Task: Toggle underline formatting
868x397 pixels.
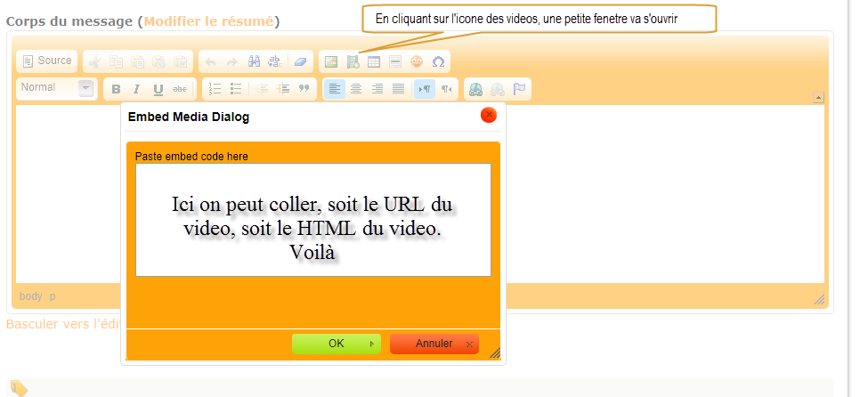Action: (x=158, y=89)
